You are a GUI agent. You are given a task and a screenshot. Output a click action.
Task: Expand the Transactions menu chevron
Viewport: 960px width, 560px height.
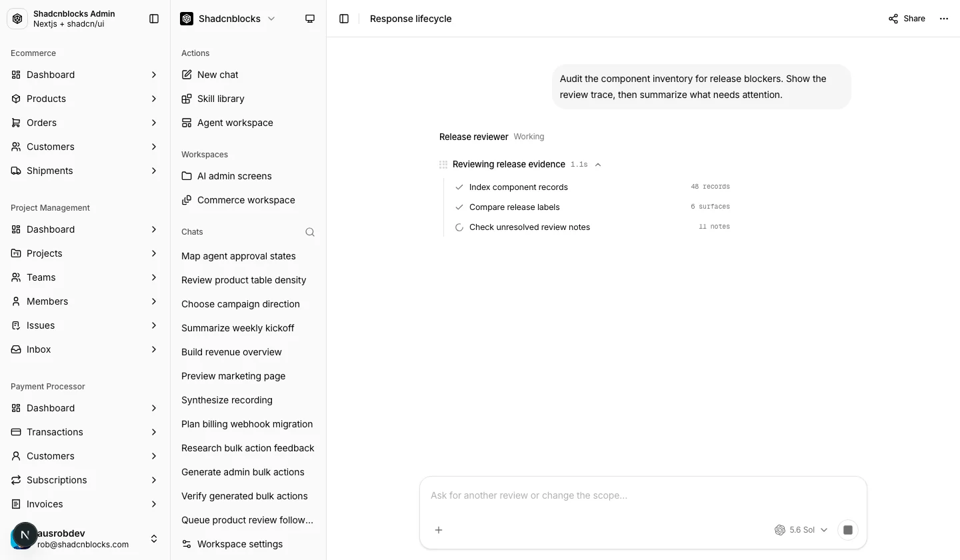154,432
